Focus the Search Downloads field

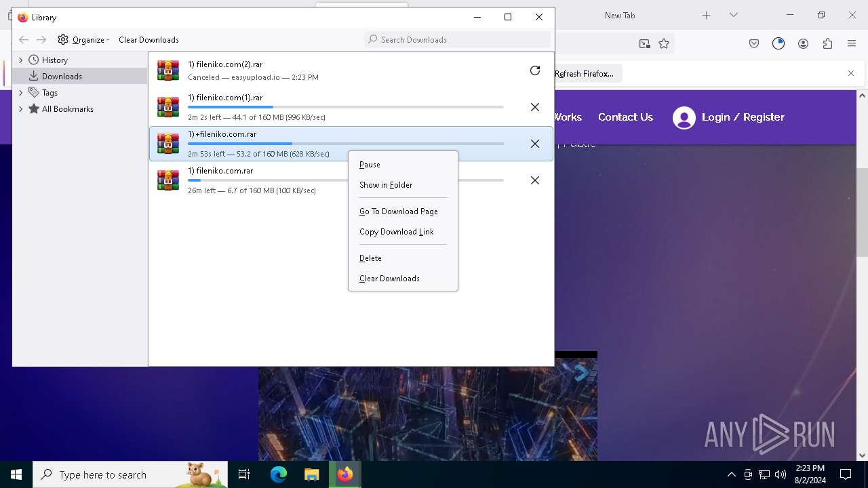457,40
